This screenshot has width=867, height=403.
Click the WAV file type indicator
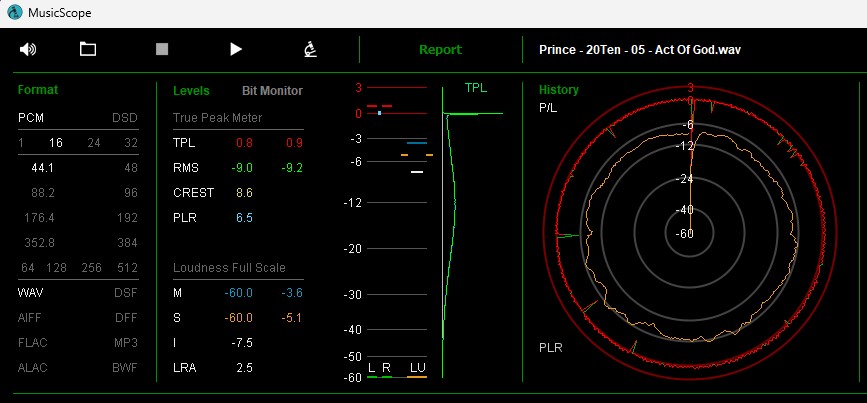32,293
